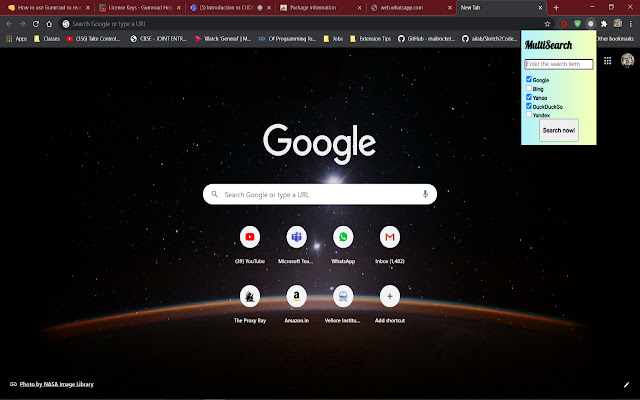Switch to License Keys - Gumroad tab

[x=139, y=8]
